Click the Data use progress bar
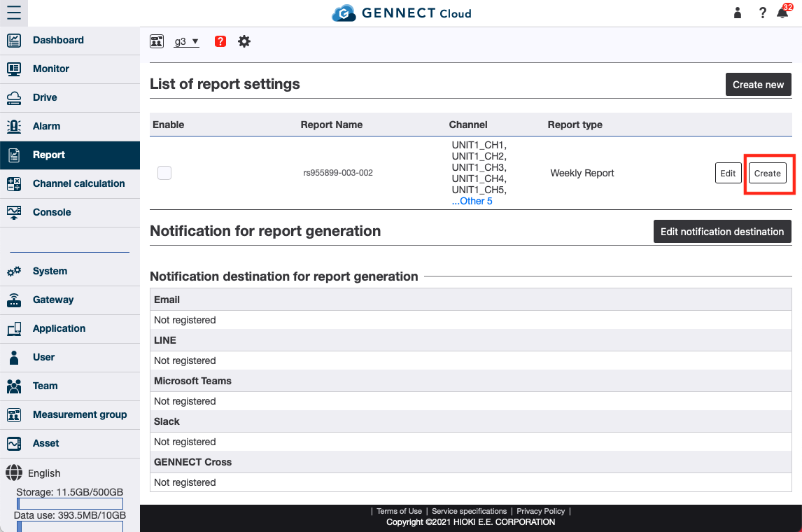802x532 pixels. click(70, 527)
